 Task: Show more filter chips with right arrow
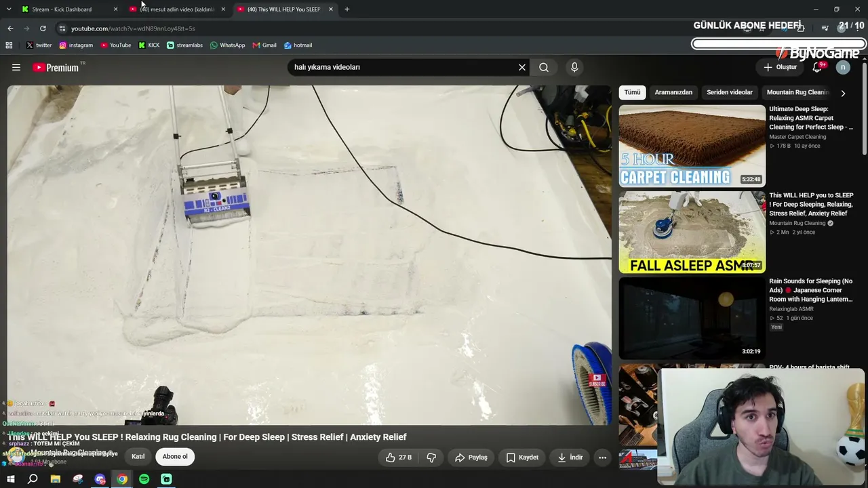pos(843,93)
